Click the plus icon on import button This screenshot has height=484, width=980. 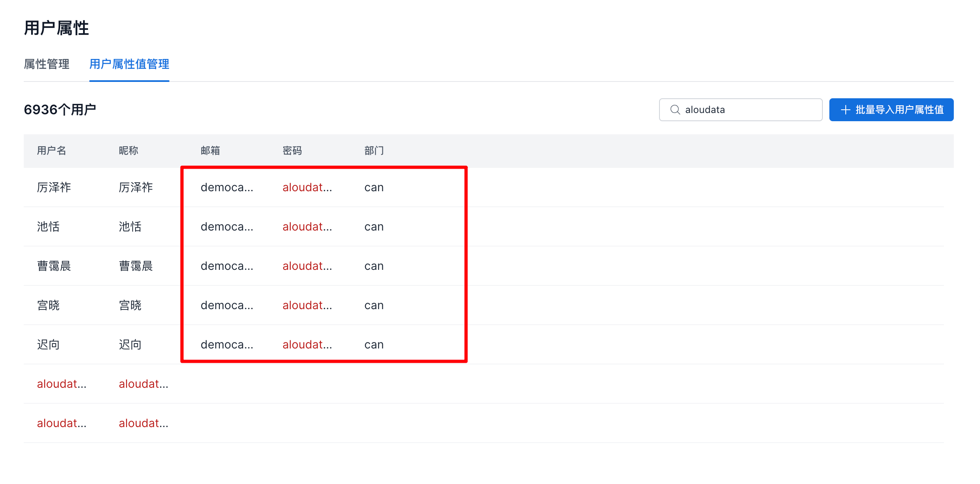(845, 110)
